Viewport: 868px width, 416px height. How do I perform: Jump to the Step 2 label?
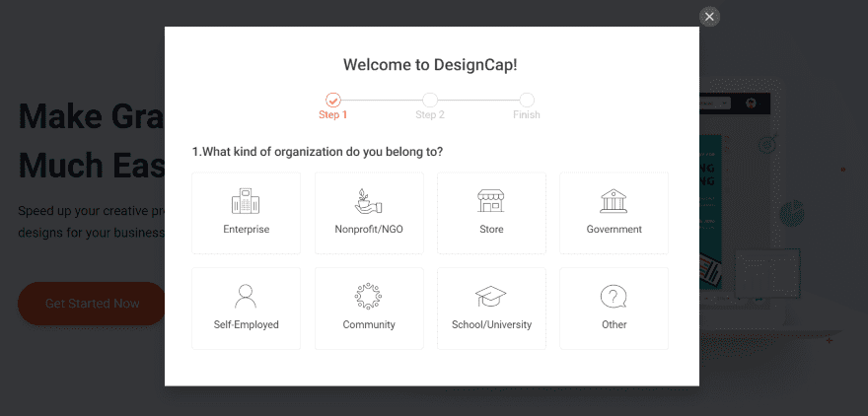[430, 115]
